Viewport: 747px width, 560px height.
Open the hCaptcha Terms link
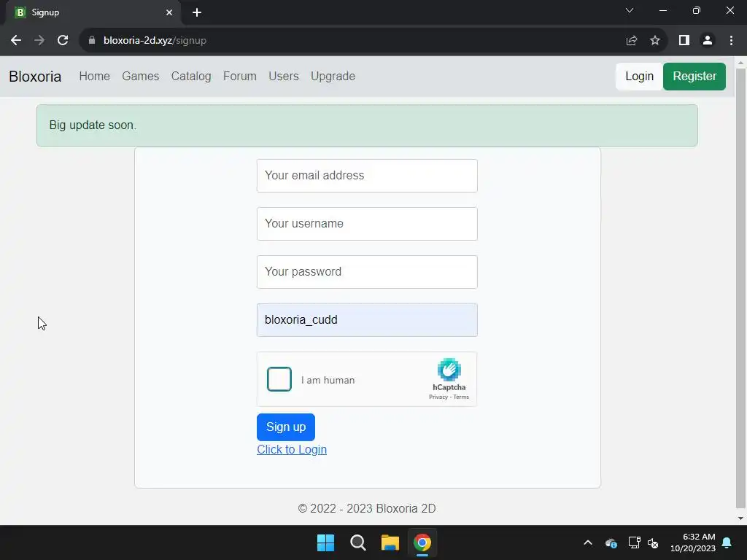pyautogui.click(x=461, y=397)
